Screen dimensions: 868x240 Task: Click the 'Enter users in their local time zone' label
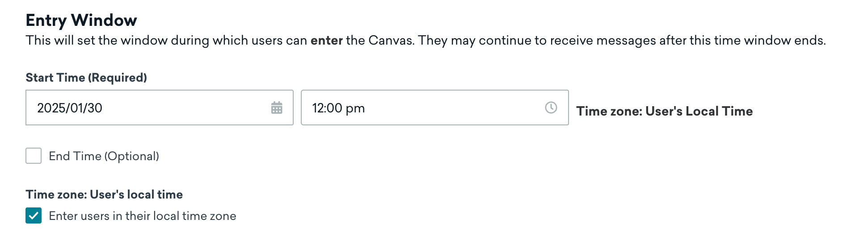coord(143,216)
